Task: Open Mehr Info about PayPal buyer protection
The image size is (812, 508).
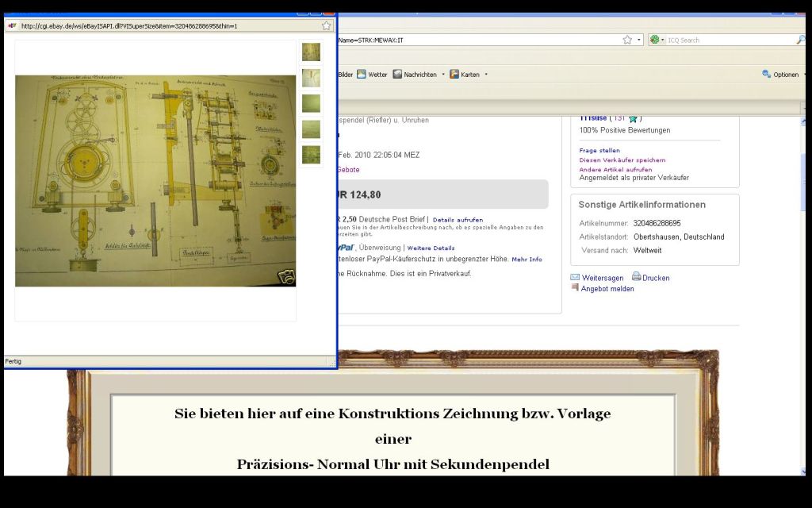Action: pyautogui.click(x=527, y=260)
